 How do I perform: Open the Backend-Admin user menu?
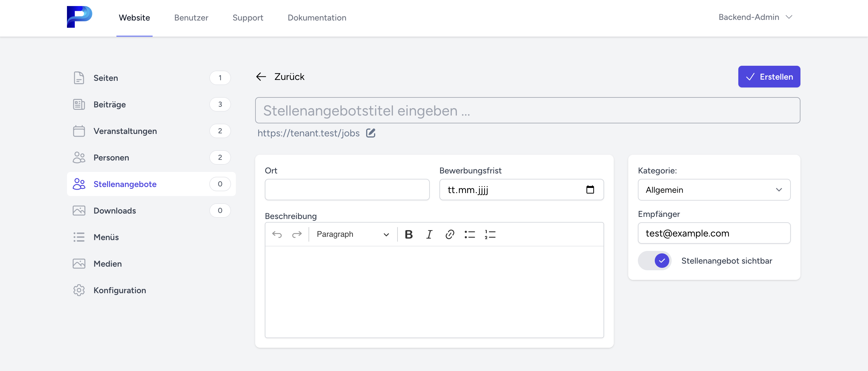click(755, 17)
